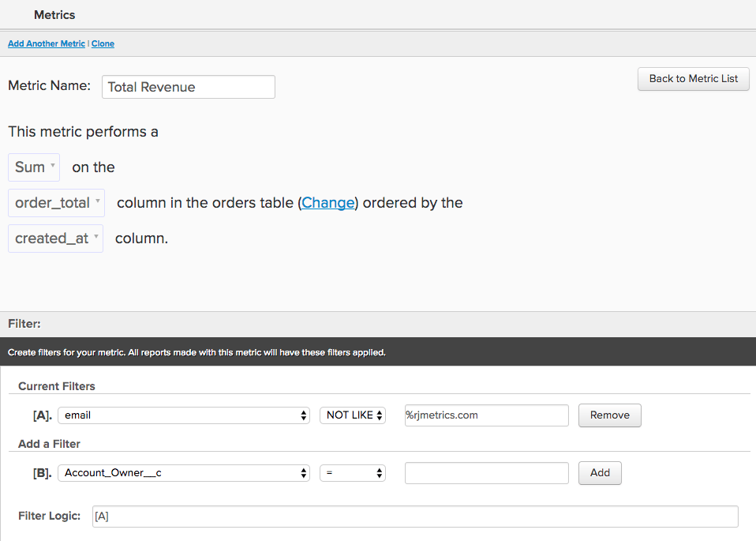
Task: Expand the Account_Owner__c field dropdown
Action: pyautogui.click(x=183, y=472)
